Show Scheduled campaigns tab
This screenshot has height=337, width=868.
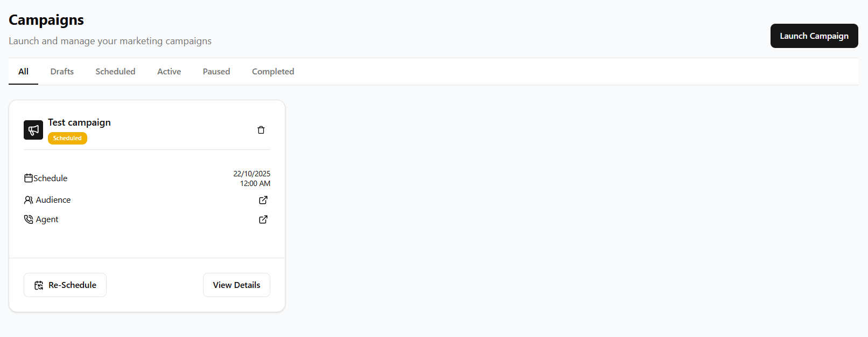click(x=115, y=71)
